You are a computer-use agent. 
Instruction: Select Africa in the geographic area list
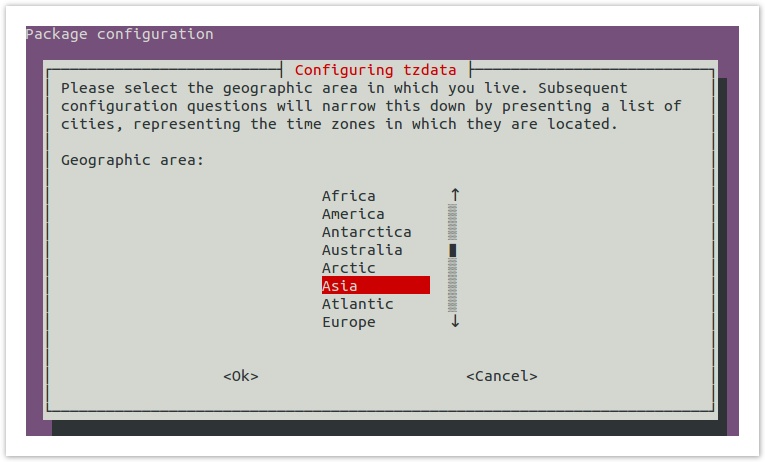pos(348,196)
